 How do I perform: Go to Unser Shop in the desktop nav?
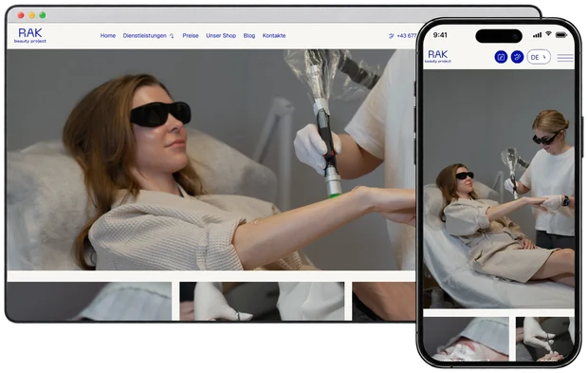click(221, 36)
